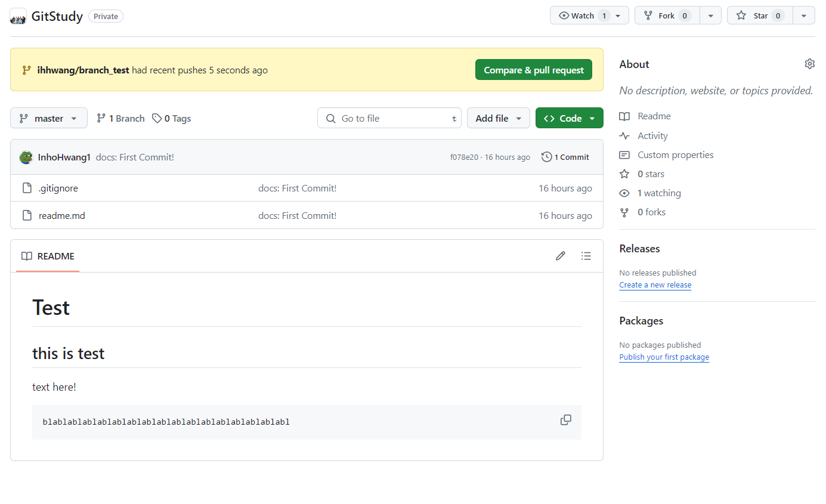Copy the code block with the copy icon
Screen dimensions: 826x504
tap(566, 420)
